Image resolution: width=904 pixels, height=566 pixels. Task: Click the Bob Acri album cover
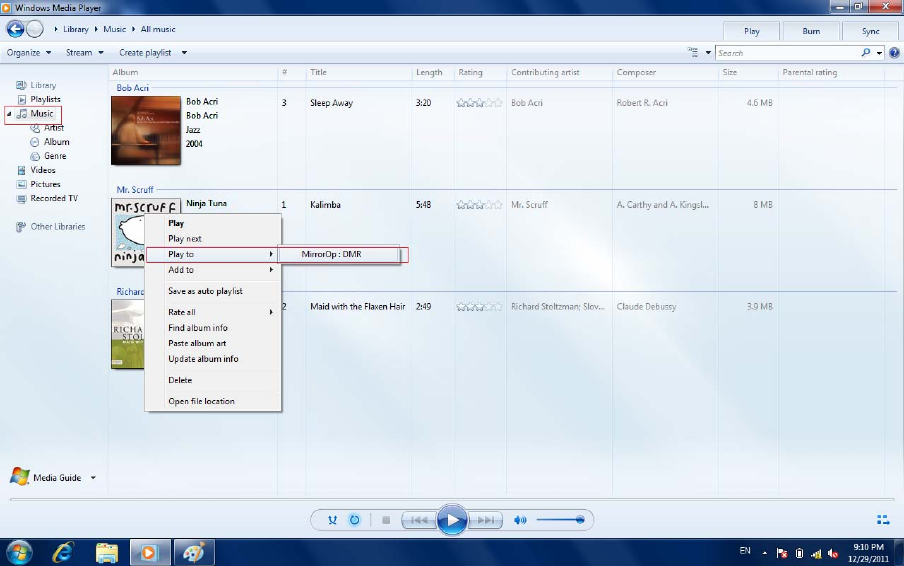click(146, 131)
